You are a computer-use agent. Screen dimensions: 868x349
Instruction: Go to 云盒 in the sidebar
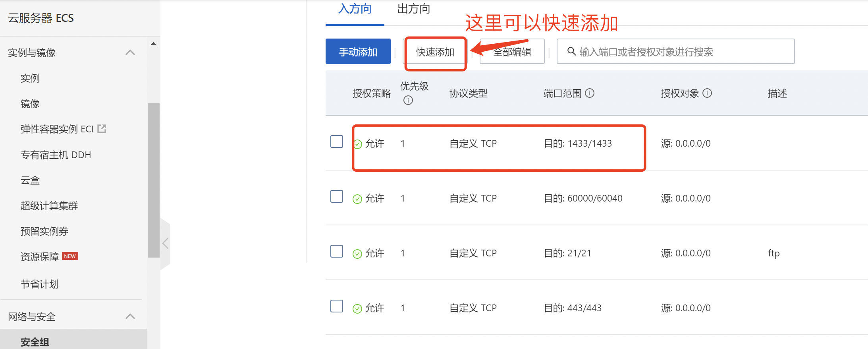click(30, 180)
